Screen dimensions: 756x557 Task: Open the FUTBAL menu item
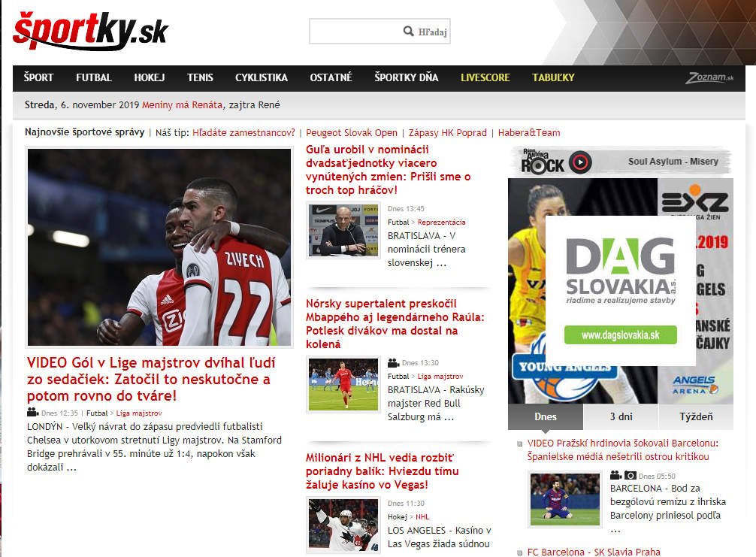tap(94, 77)
